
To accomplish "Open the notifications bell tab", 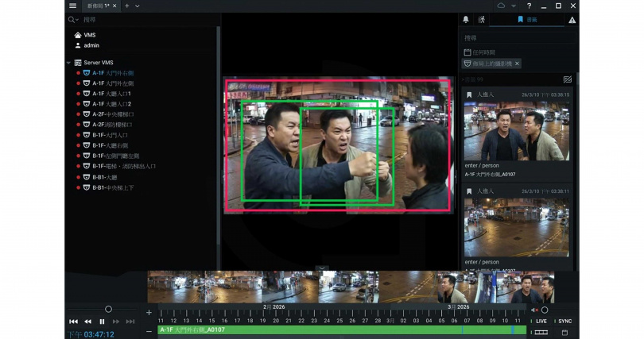I will [x=466, y=20].
